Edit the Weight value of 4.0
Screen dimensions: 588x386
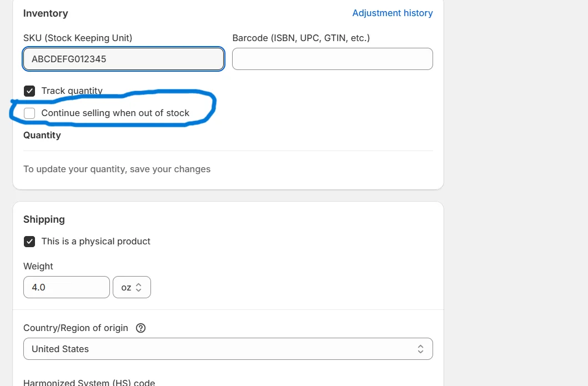tap(67, 287)
